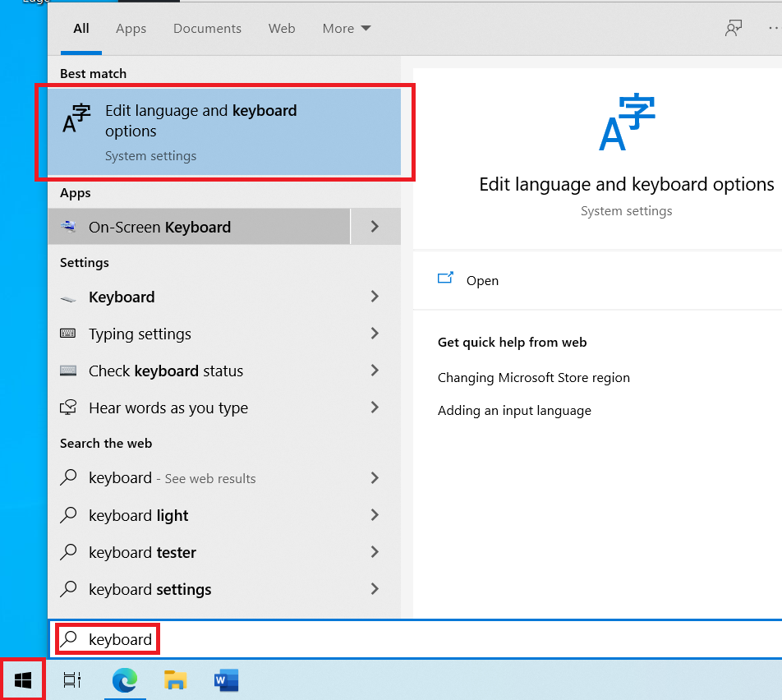Open File Explorer from the taskbar

point(175,679)
